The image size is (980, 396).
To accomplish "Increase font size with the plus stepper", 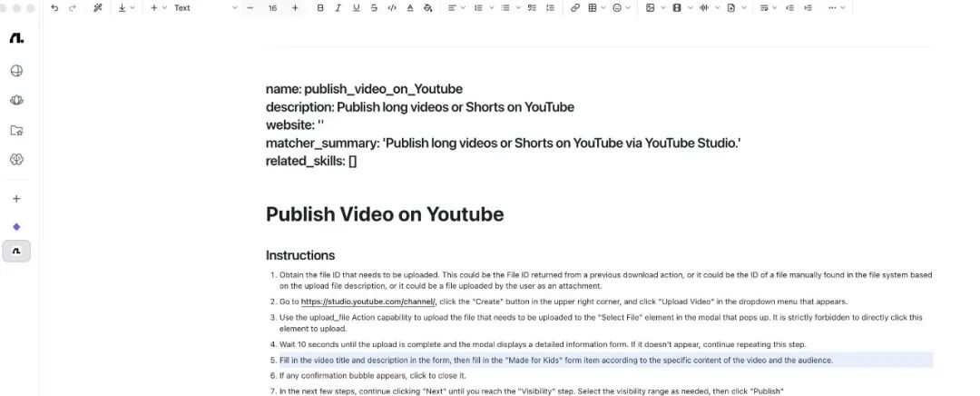I will pyautogui.click(x=295, y=8).
